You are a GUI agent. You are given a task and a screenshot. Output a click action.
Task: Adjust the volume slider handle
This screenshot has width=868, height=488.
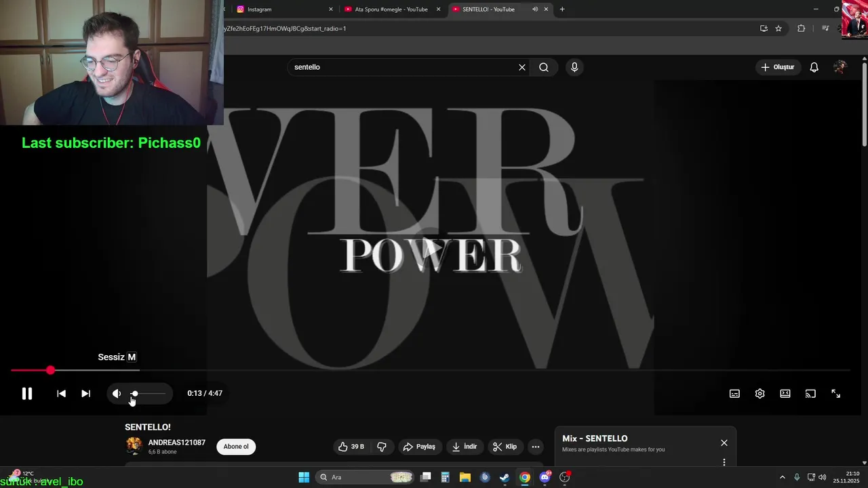(x=134, y=394)
